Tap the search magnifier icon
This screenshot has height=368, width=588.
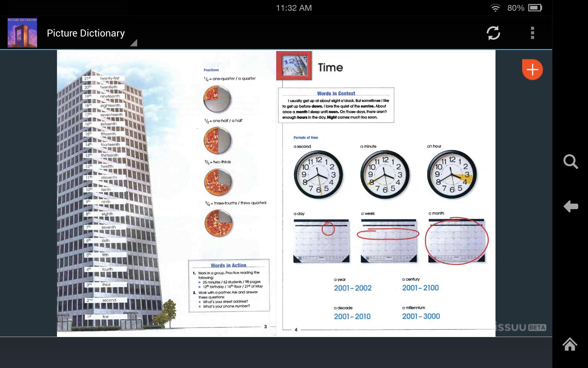[x=570, y=162]
